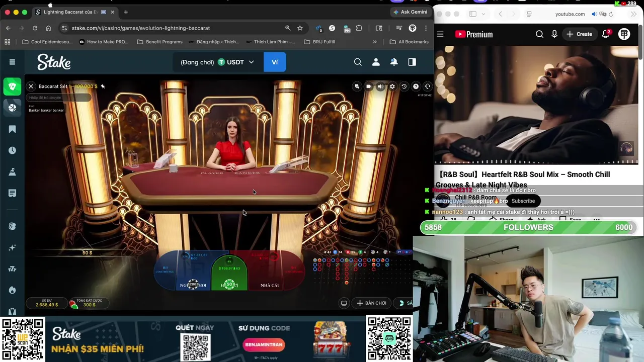The height and width of the screenshot is (362, 644).
Task: Open the recent clock icon in Stake sidebar
Action: (12, 150)
